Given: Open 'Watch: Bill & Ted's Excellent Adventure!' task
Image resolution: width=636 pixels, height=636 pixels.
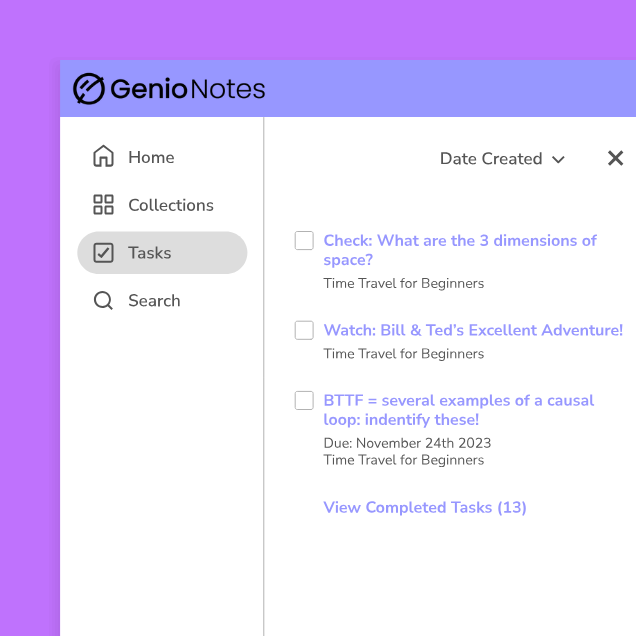Looking at the screenshot, I should coord(473,330).
